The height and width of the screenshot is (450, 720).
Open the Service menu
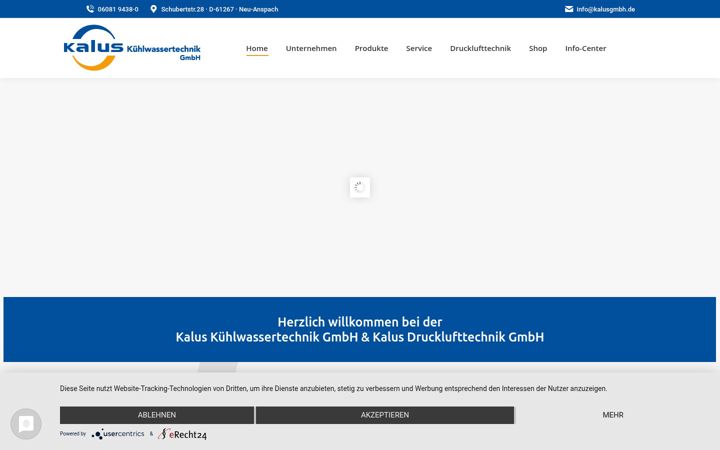[419, 48]
